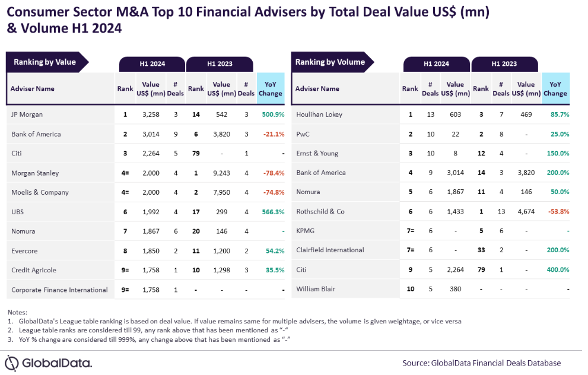Viewport: 588px width, 375px height.
Task: Click H1 2024 header above value ranking table
Action: tap(152, 64)
